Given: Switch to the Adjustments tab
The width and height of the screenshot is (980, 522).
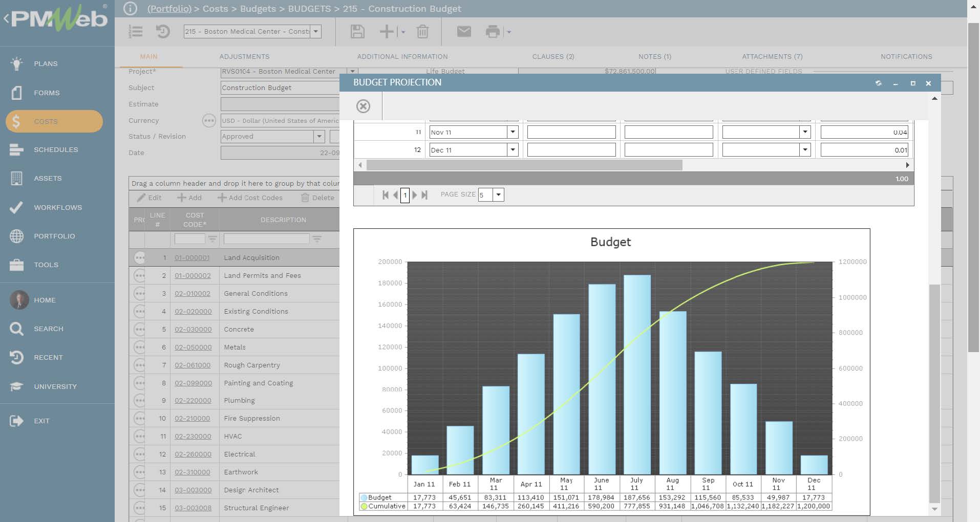Looking at the screenshot, I should tap(244, 57).
